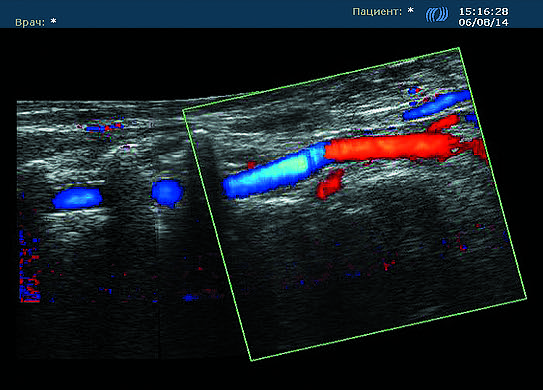This screenshot has width=543, height=390.
Task: Click the small red flow spot below vessel
Action: pos(330,184)
